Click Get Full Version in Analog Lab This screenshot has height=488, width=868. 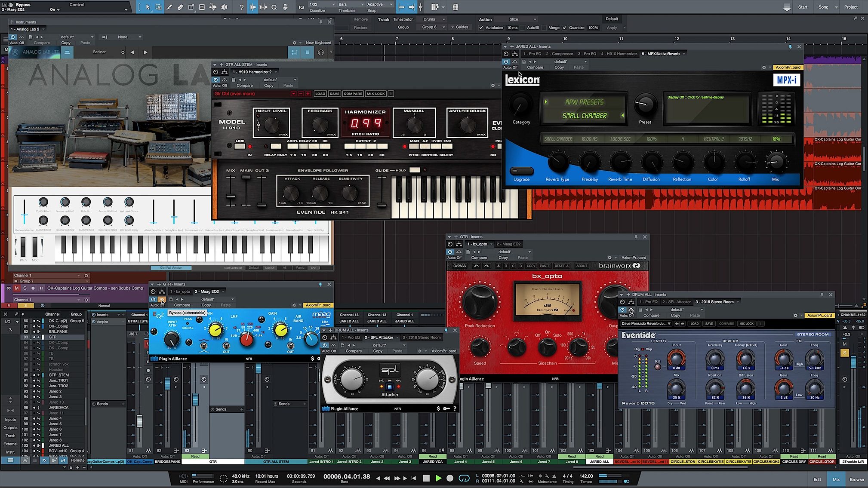click(171, 268)
